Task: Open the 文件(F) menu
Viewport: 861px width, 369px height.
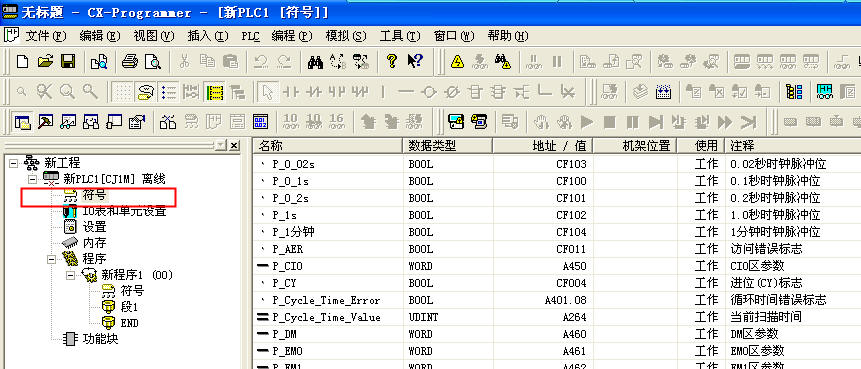Action: click(46, 36)
